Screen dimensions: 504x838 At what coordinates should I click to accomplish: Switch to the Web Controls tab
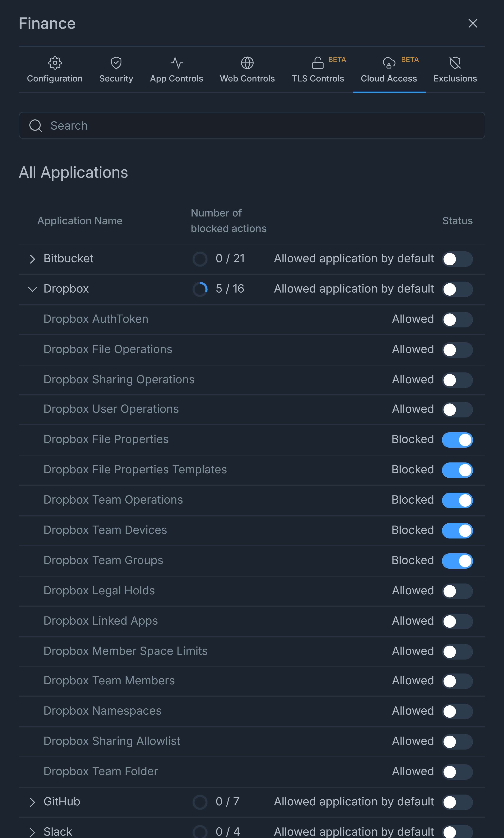click(247, 79)
